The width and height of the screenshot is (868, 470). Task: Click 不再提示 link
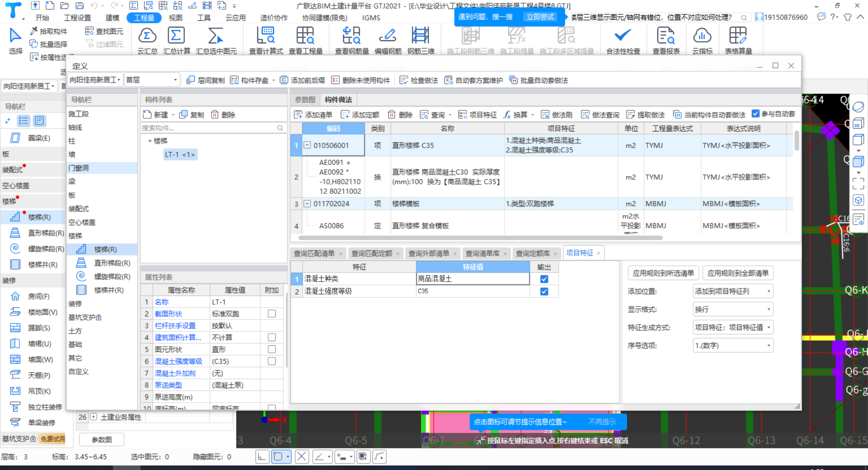602,422
